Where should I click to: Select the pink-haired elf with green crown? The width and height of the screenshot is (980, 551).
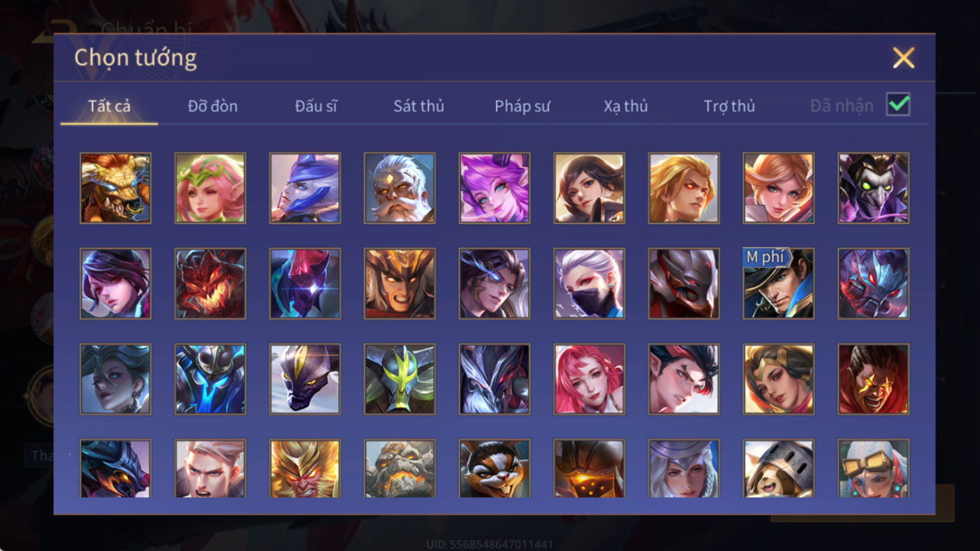[210, 188]
